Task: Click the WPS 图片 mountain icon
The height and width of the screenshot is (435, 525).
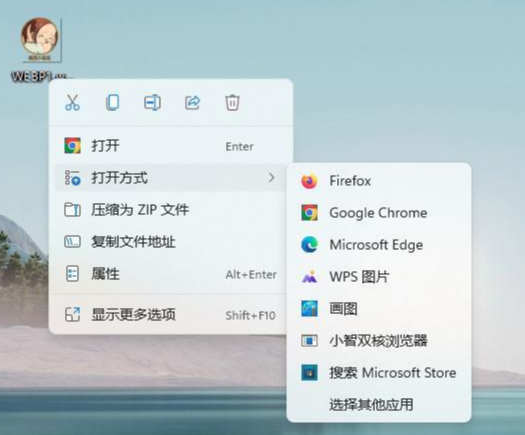Action: pos(309,277)
